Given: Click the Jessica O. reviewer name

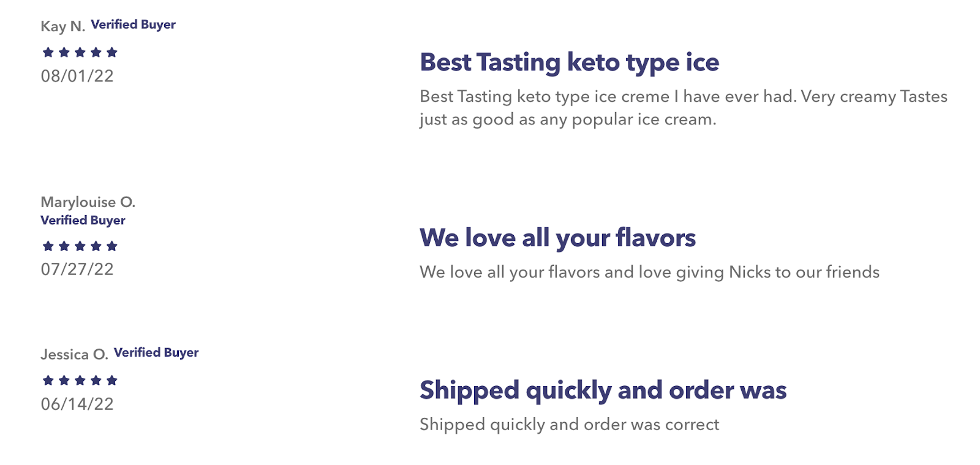Looking at the screenshot, I should 74,354.
